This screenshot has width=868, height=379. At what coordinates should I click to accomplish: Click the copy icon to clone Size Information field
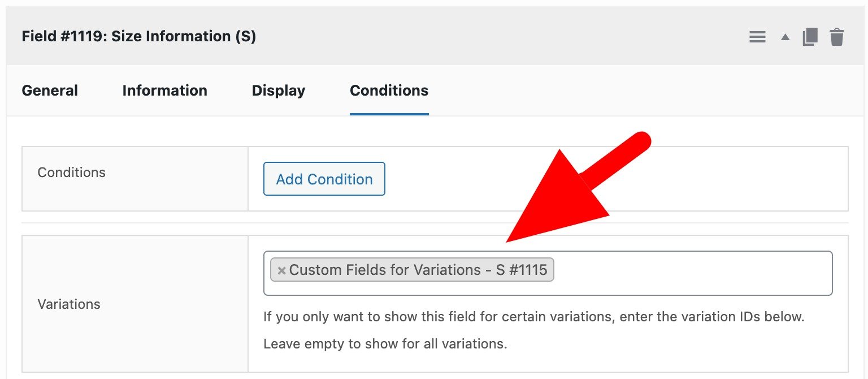(x=810, y=36)
